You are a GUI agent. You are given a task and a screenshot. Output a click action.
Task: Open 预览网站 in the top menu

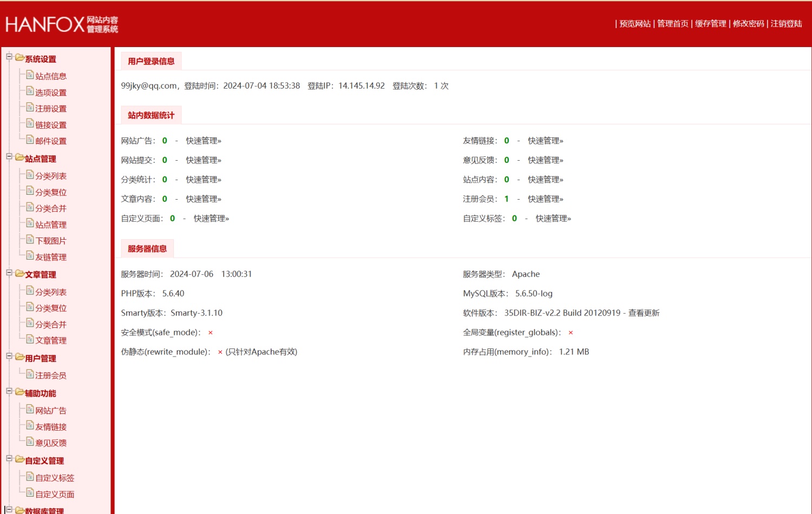[635, 24]
